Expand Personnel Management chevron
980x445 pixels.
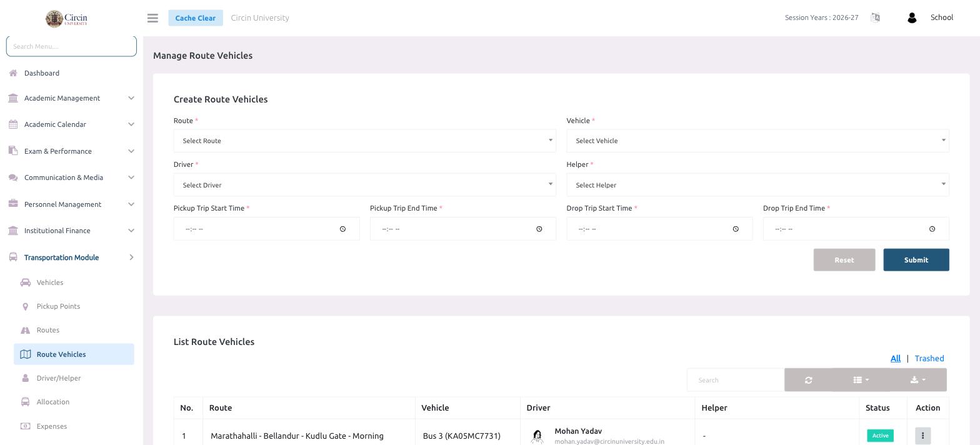point(131,204)
